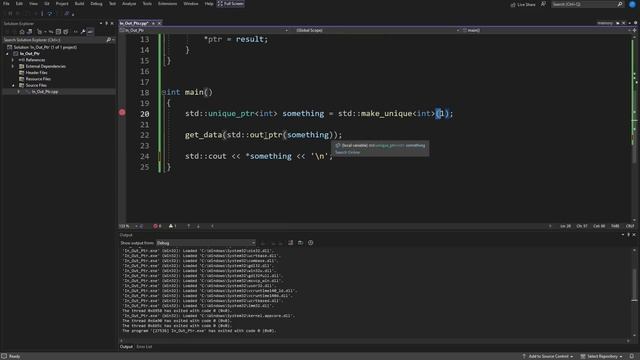Click 'Search Online' in the tooltip

[347, 153]
